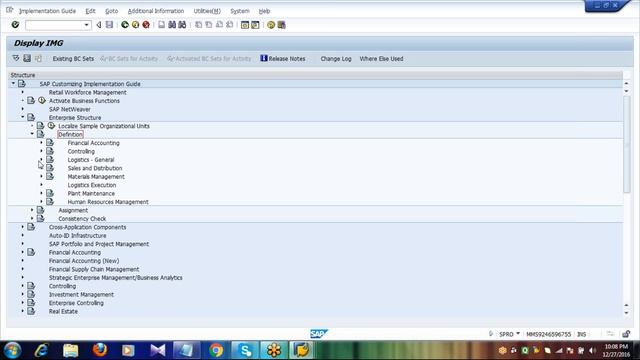
Task: Click the green Back arrow icon
Action: point(125,25)
